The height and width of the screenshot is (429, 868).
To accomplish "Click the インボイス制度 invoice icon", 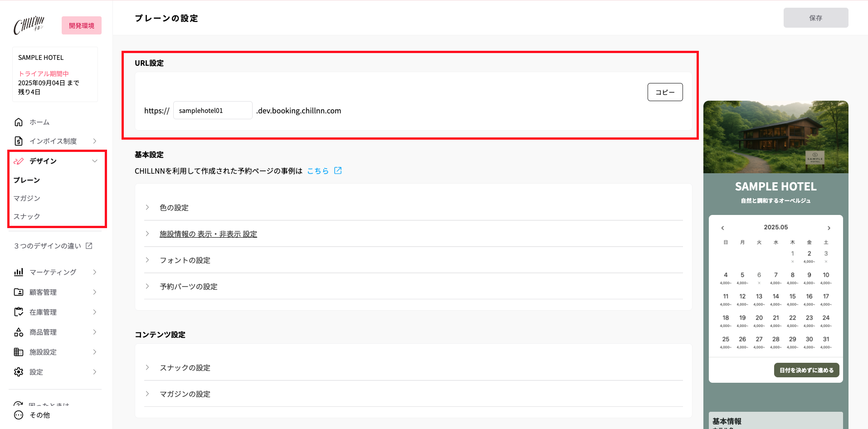I will click(x=19, y=141).
